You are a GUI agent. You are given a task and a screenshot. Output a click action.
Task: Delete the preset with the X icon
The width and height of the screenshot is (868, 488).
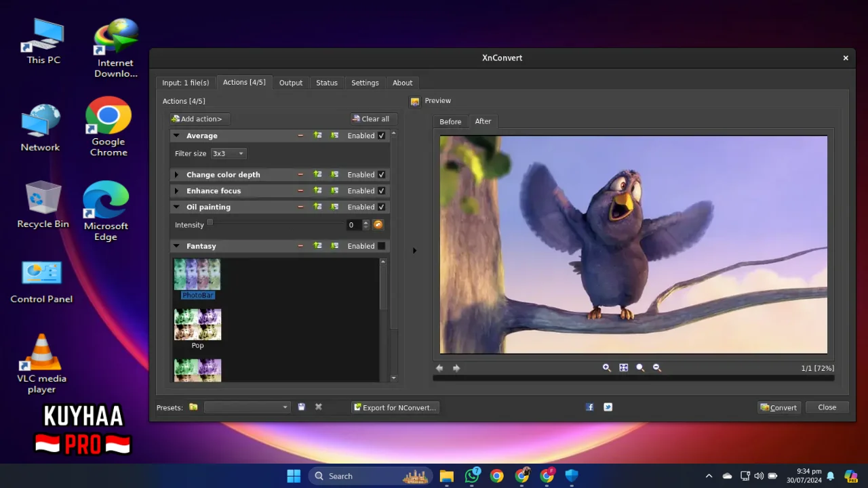[x=319, y=407]
